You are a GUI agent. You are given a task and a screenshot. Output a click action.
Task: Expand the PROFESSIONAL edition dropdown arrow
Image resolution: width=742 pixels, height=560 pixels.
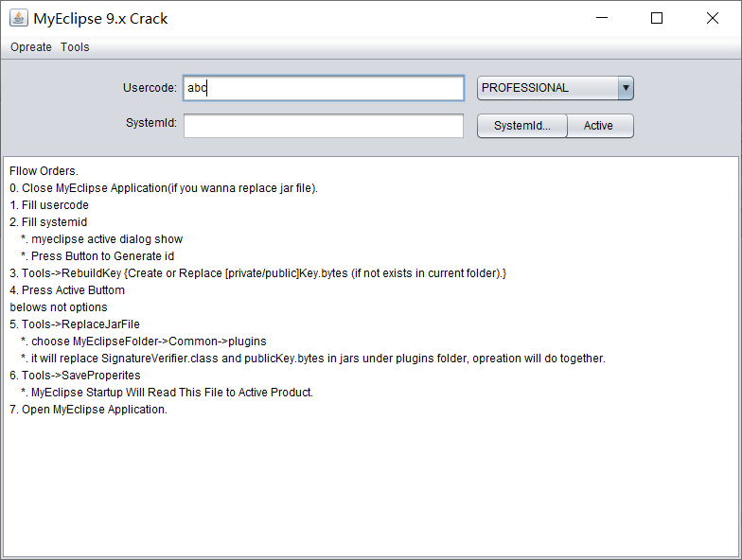(x=626, y=88)
